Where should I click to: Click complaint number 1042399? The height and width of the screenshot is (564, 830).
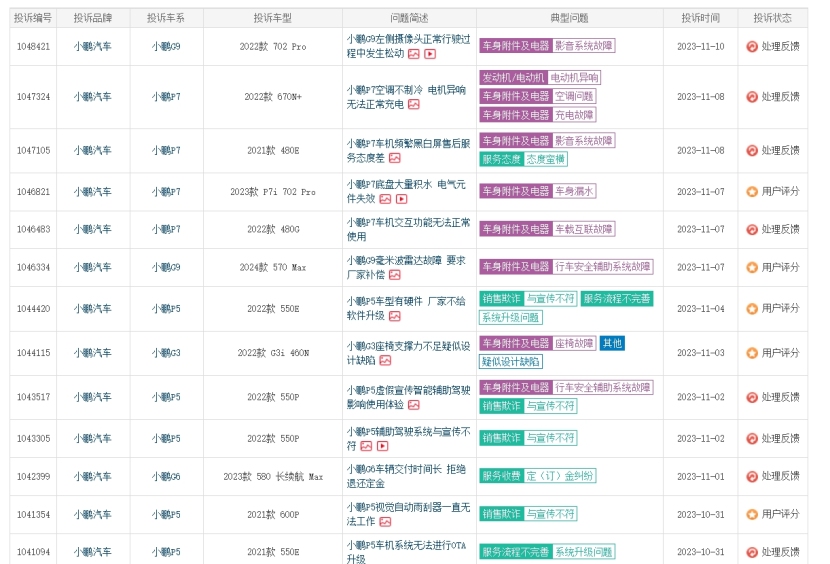[33, 477]
